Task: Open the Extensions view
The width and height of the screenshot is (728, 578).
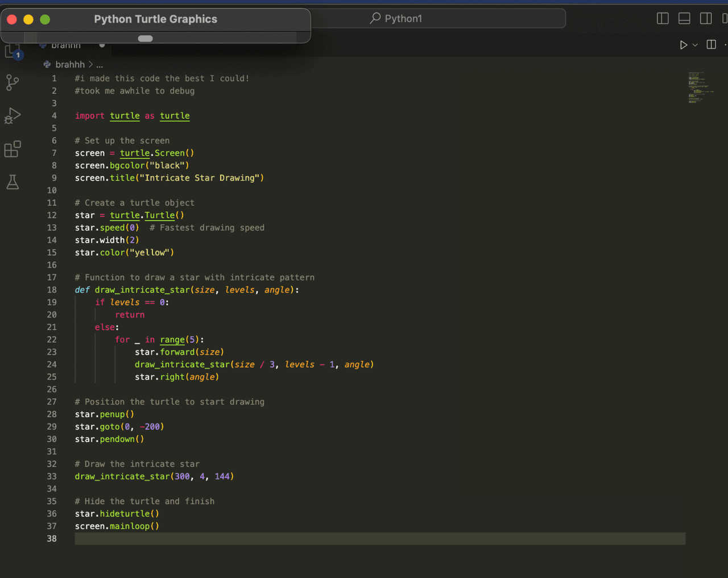Action: (x=12, y=149)
